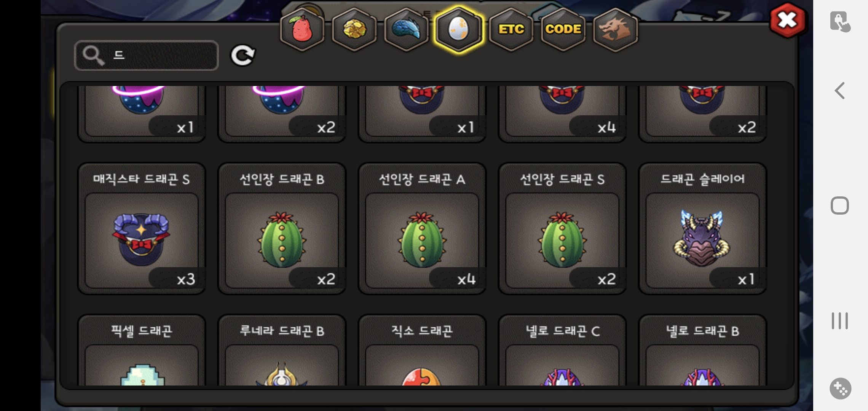Select the 드래곤 슬레이어 egg
The image size is (868, 411).
tap(702, 229)
